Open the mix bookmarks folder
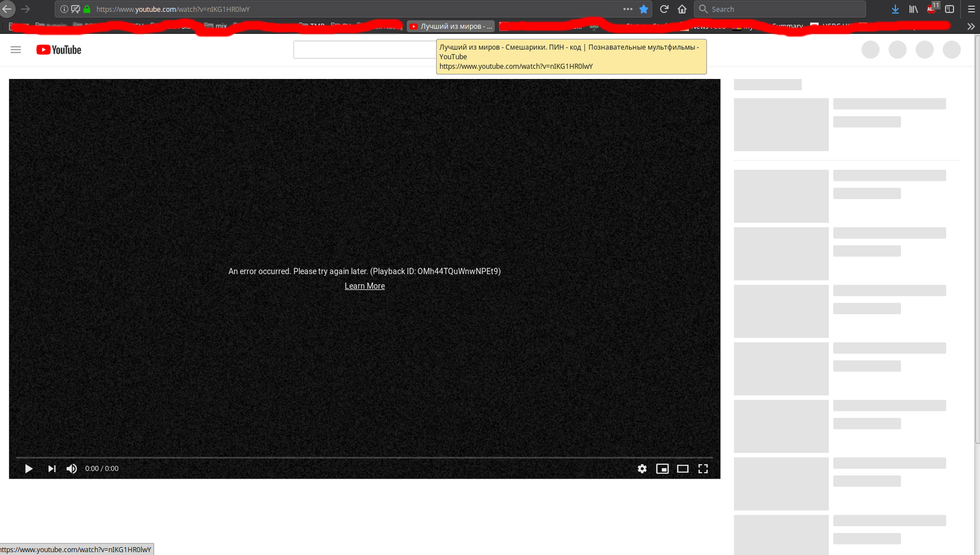Image resolution: width=980 pixels, height=555 pixels. pyautogui.click(x=216, y=26)
